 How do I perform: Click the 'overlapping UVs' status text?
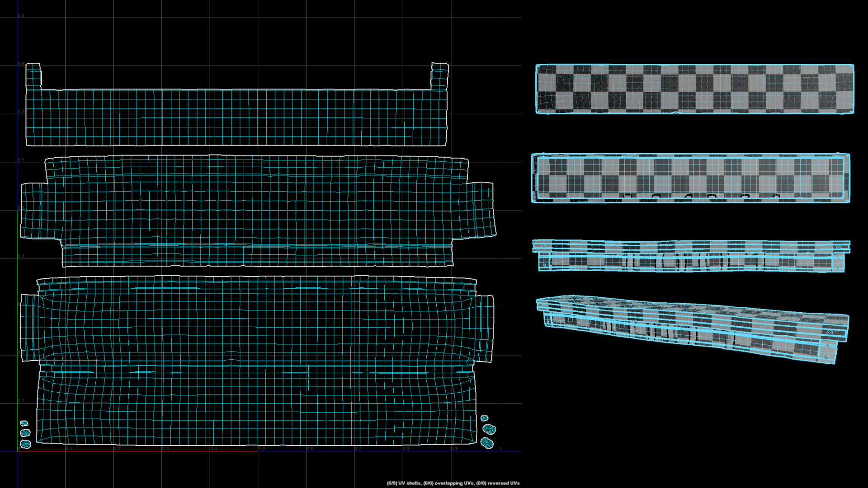[x=454, y=483]
